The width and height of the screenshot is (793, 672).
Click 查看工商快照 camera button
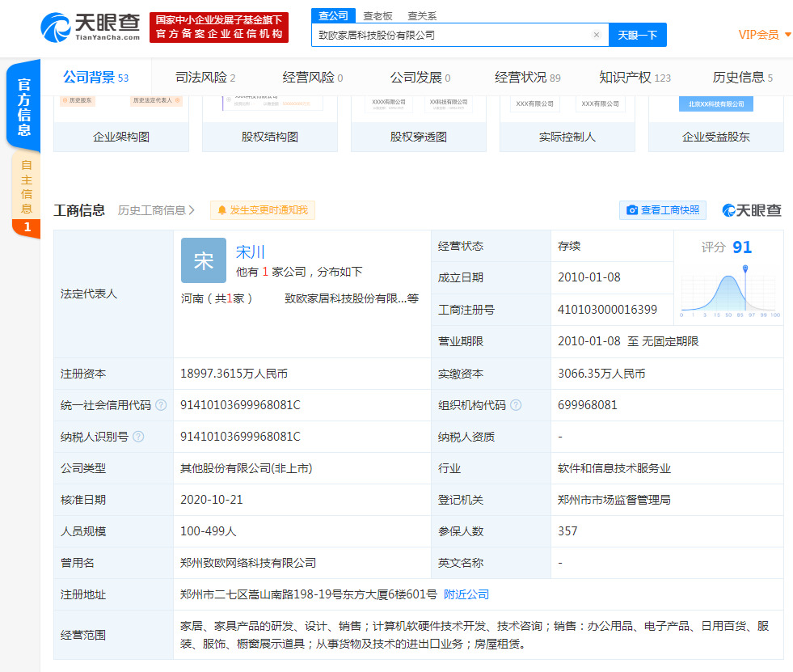663,210
